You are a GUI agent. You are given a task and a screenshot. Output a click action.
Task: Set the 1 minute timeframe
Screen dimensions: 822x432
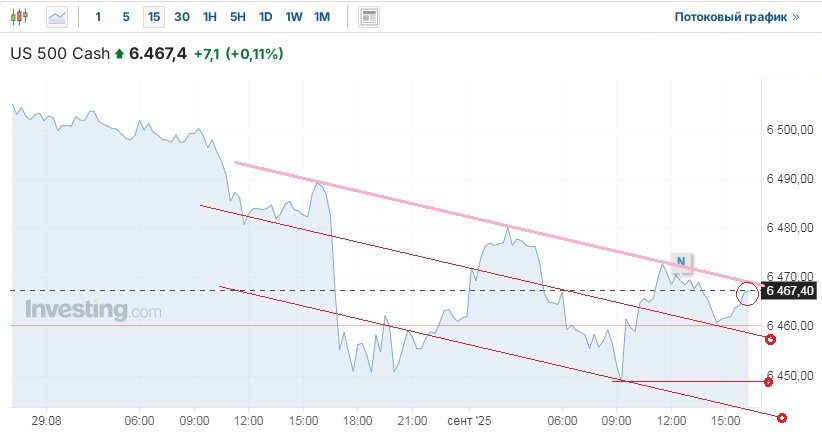98,17
